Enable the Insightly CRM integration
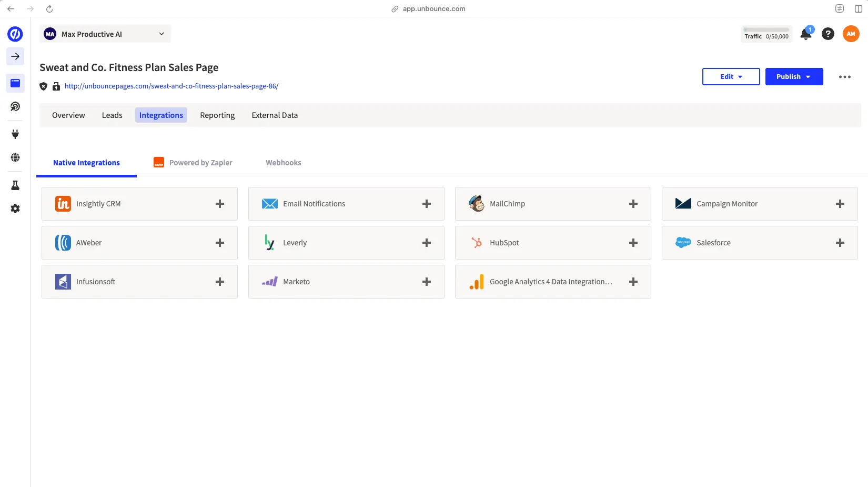This screenshot has height=487, width=868. [219, 204]
